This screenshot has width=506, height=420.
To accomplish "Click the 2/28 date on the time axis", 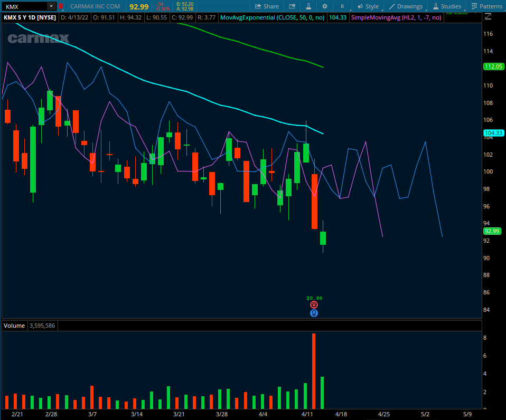I will click(51, 414).
